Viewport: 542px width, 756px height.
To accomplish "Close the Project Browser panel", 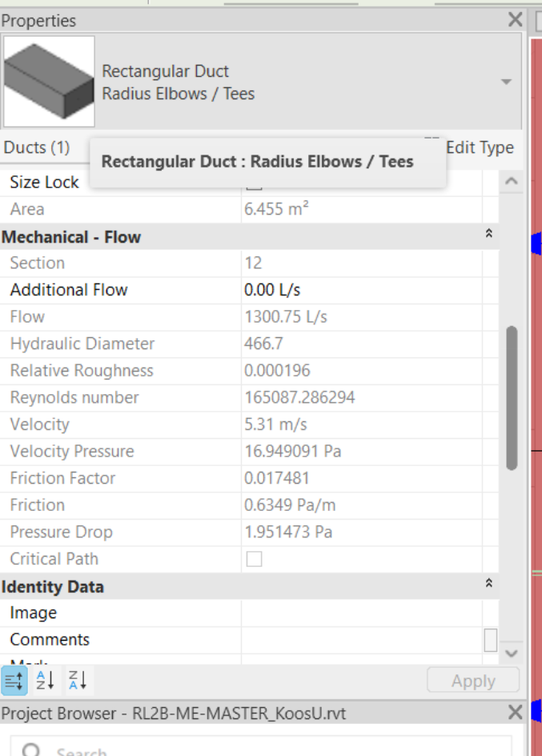I will (x=515, y=712).
